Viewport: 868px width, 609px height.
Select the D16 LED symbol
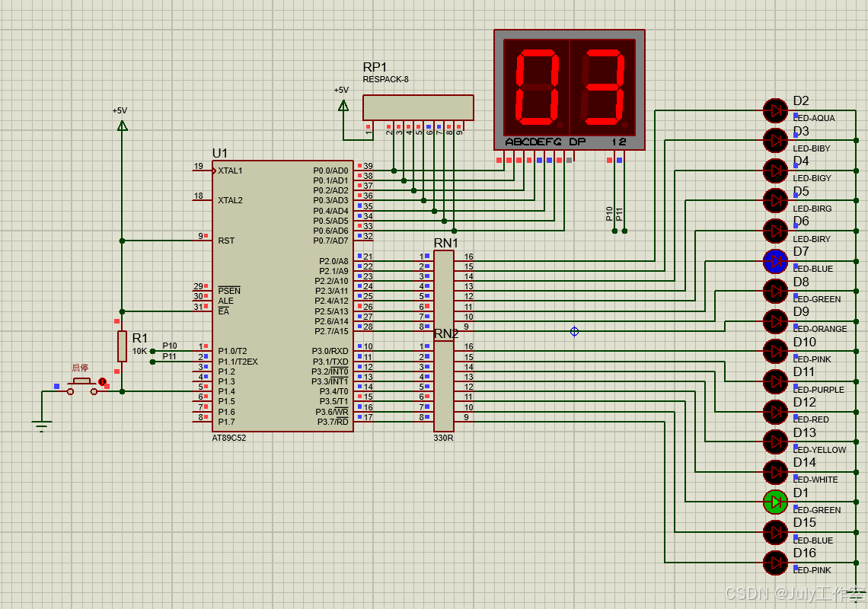775,563
